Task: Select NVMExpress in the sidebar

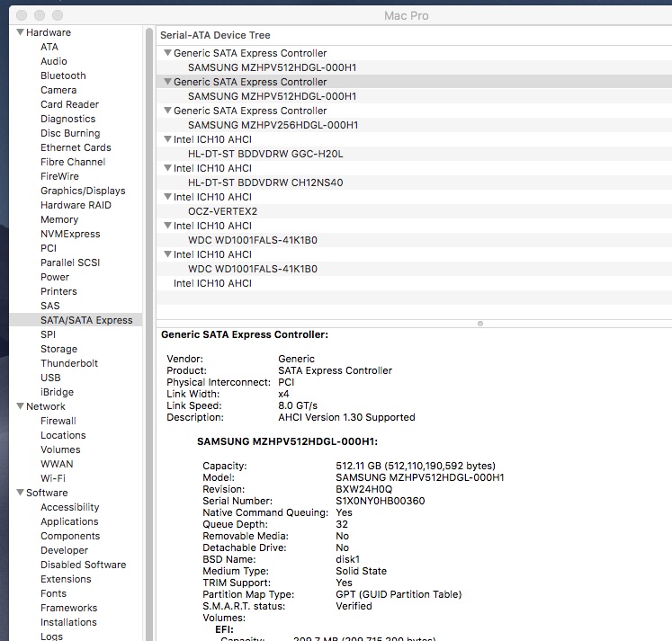Action: (x=70, y=234)
